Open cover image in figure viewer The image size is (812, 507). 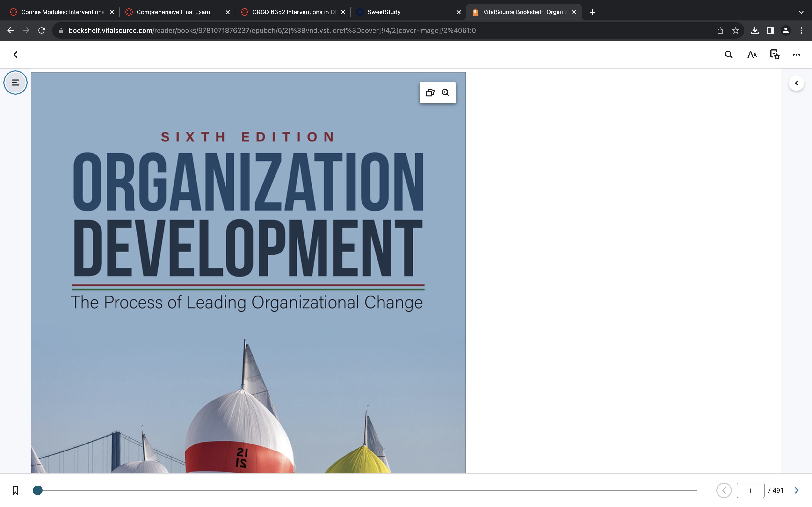[x=430, y=93]
